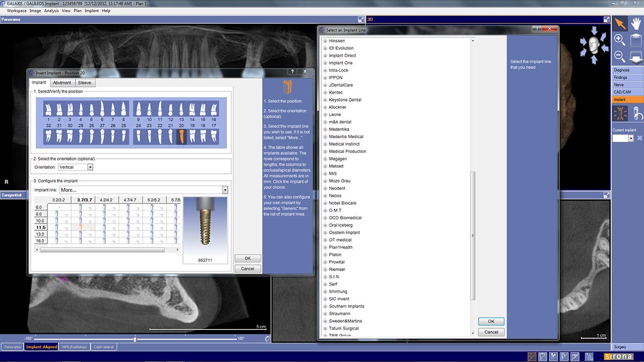The width and height of the screenshot is (644, 362).
Task: Select the Sweden&Martina list entry
Action: click(345, 321)
